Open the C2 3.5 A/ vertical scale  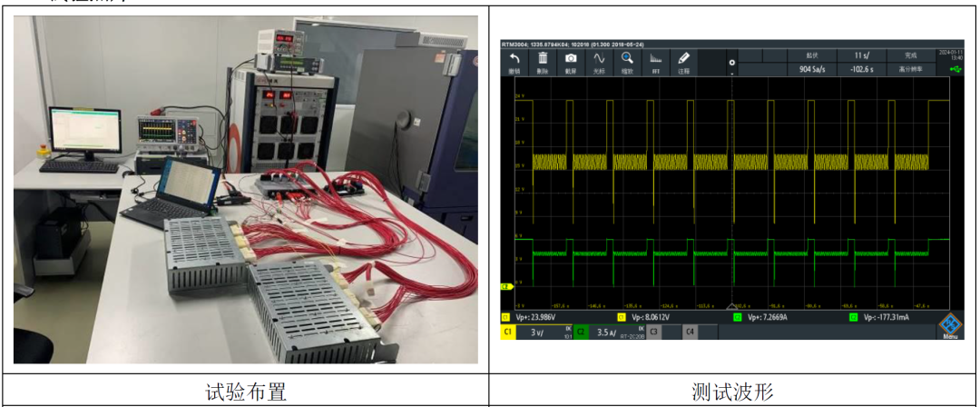609,333
